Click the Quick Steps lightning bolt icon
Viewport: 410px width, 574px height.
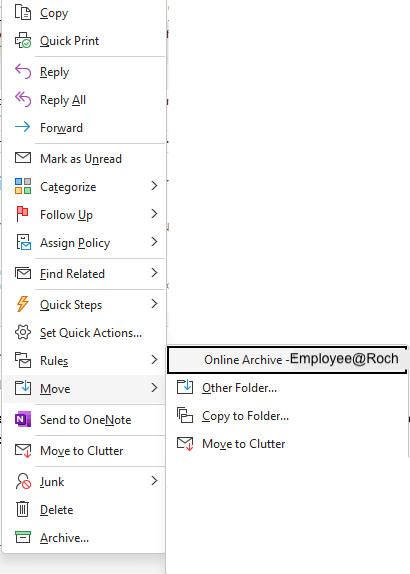click(x=23, y=304)
